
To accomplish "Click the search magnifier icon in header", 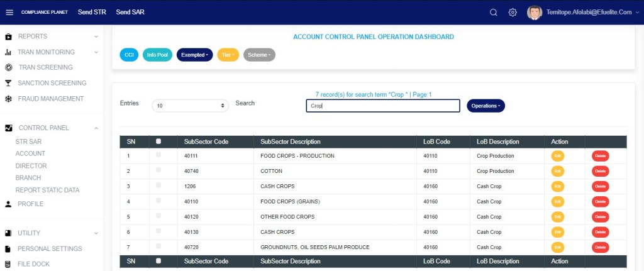I will (x=494, y=13).
